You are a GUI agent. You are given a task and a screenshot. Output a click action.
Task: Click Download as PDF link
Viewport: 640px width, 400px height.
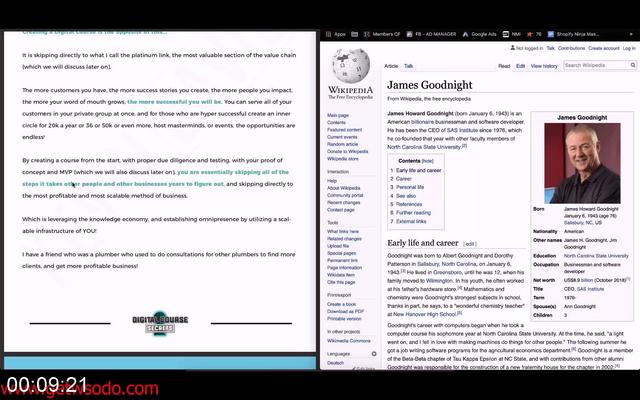click(x=345, y=311)
